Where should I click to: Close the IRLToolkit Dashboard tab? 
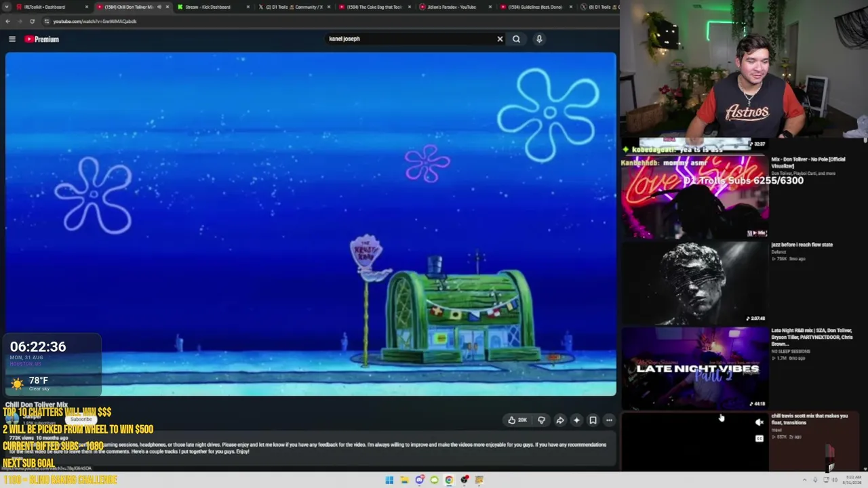(86, 7)
